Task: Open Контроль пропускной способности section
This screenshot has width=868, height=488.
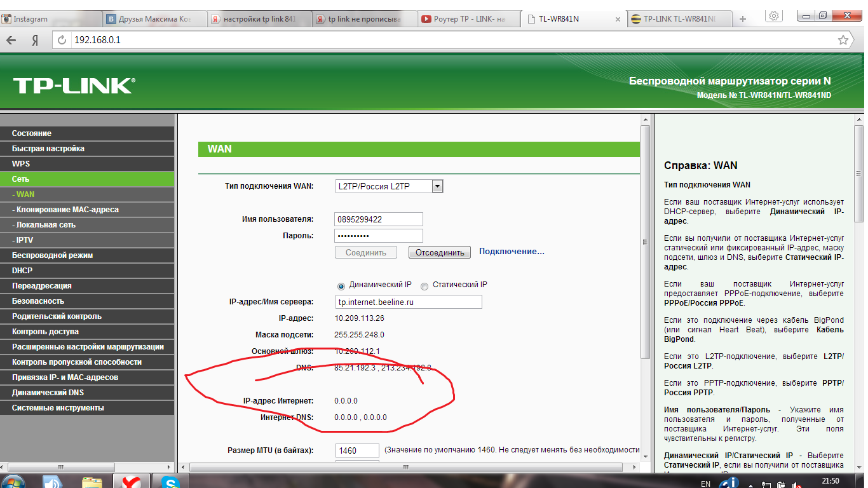Action: tap(87, 362)
